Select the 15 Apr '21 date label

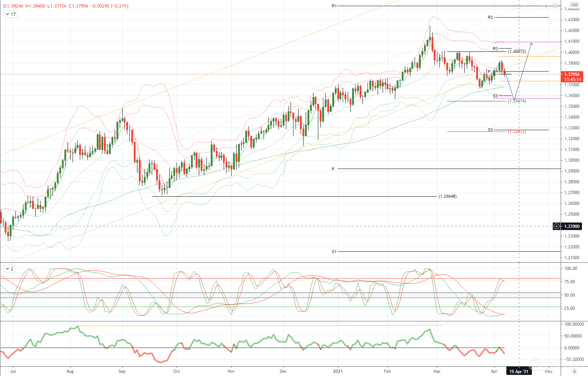click(519, 371)
